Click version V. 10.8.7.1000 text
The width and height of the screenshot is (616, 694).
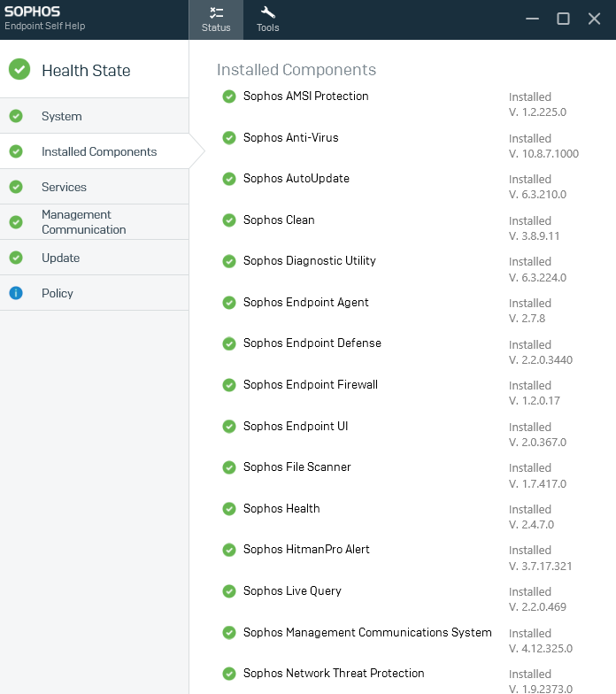click(x=543, y=154)
